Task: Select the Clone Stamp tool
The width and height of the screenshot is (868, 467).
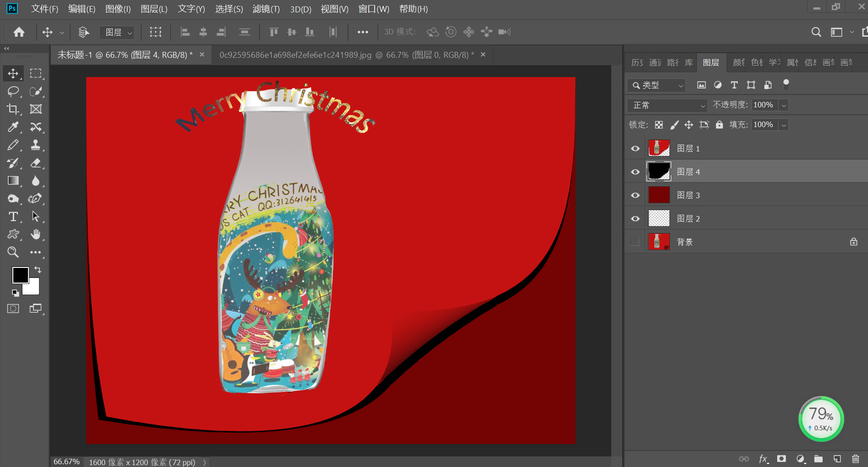Action: tap(36, 145)
